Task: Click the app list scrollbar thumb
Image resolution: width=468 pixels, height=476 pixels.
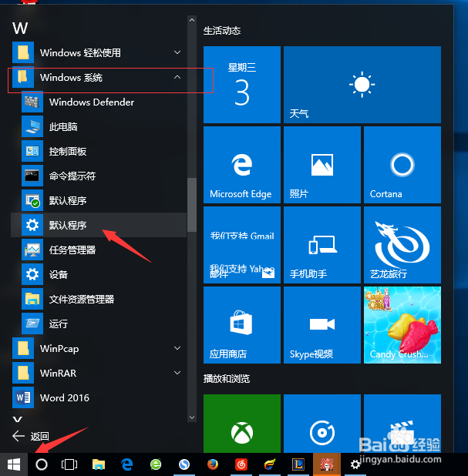Action: [x=192, y=205]
